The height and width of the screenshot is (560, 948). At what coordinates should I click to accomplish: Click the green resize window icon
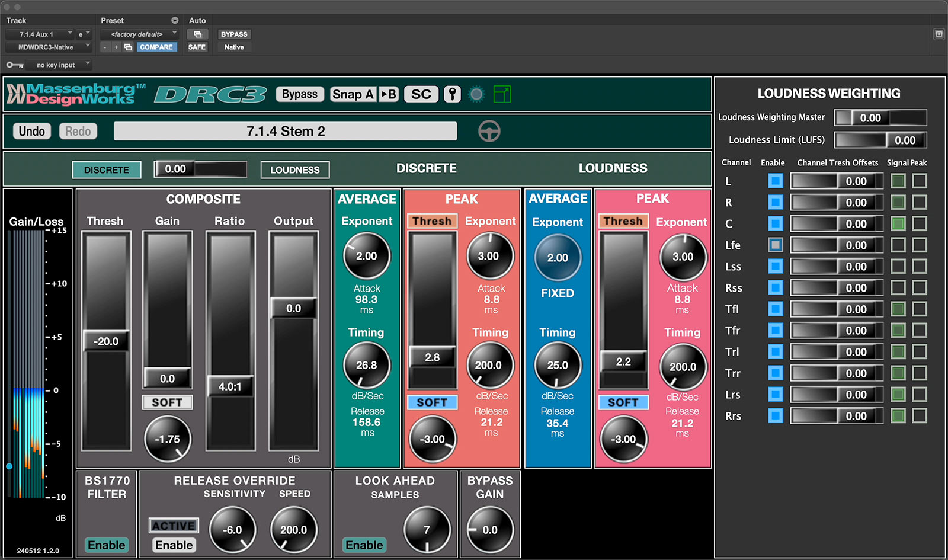(x=502, y=94)
